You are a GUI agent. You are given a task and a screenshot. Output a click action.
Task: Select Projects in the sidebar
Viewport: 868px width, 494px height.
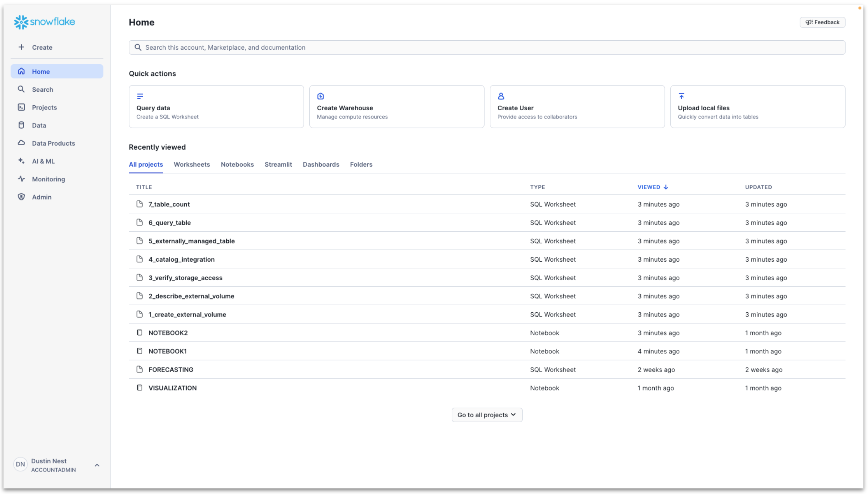[x=44, y=107]
